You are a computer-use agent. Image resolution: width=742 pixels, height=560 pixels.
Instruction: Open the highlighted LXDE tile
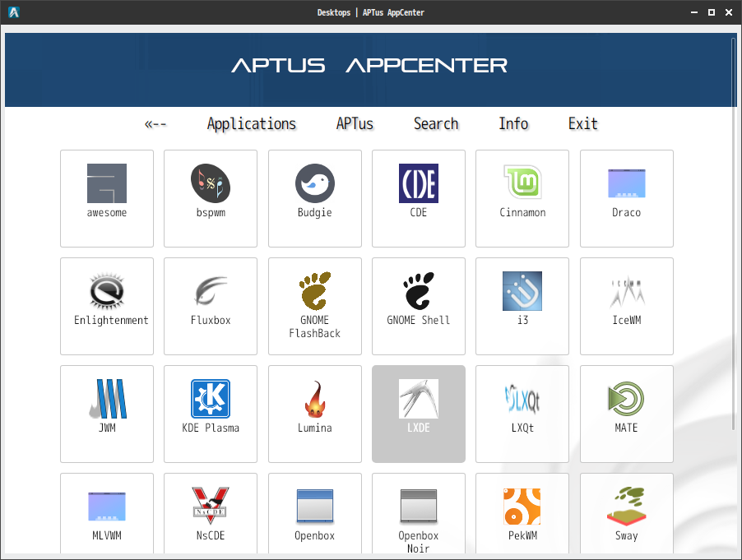click(419, 414)
